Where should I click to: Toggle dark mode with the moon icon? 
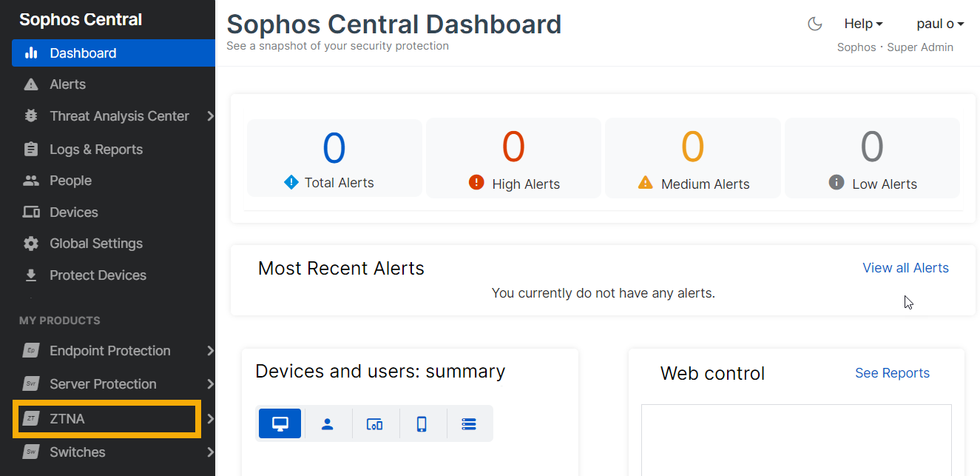(x=814, y=24)
